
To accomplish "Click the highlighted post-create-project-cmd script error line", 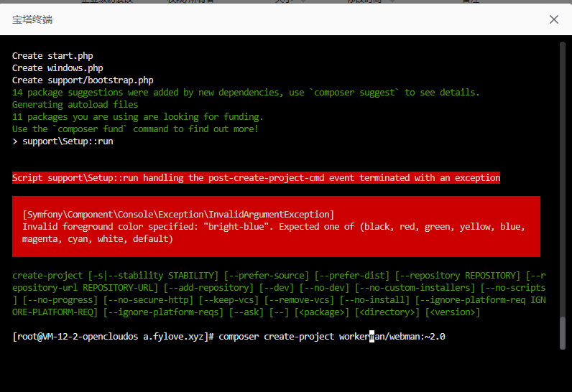I will tap(256, 177).
